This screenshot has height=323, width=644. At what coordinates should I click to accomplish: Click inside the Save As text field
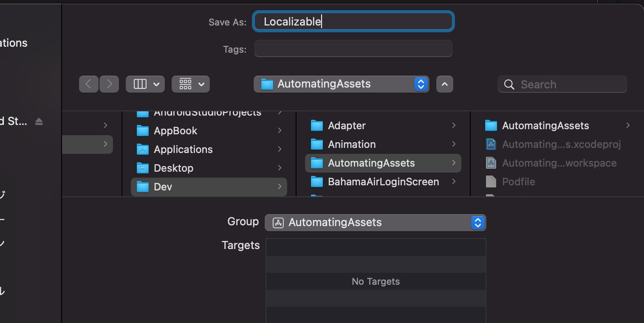tap(353, 21)
